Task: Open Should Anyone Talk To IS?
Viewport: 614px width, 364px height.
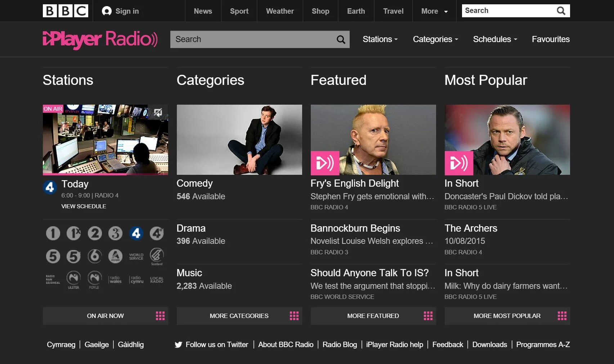Action: (x=369, y=273)
